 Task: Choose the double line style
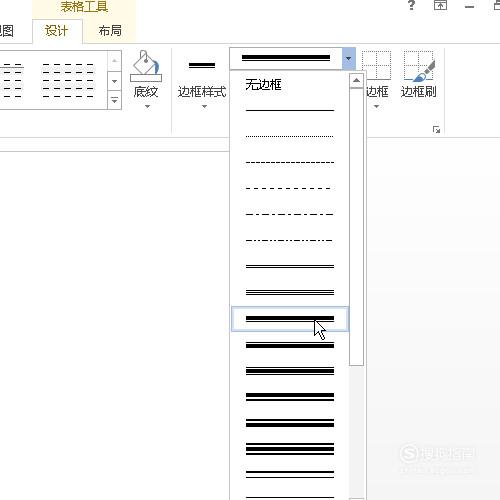pos(290,266)
